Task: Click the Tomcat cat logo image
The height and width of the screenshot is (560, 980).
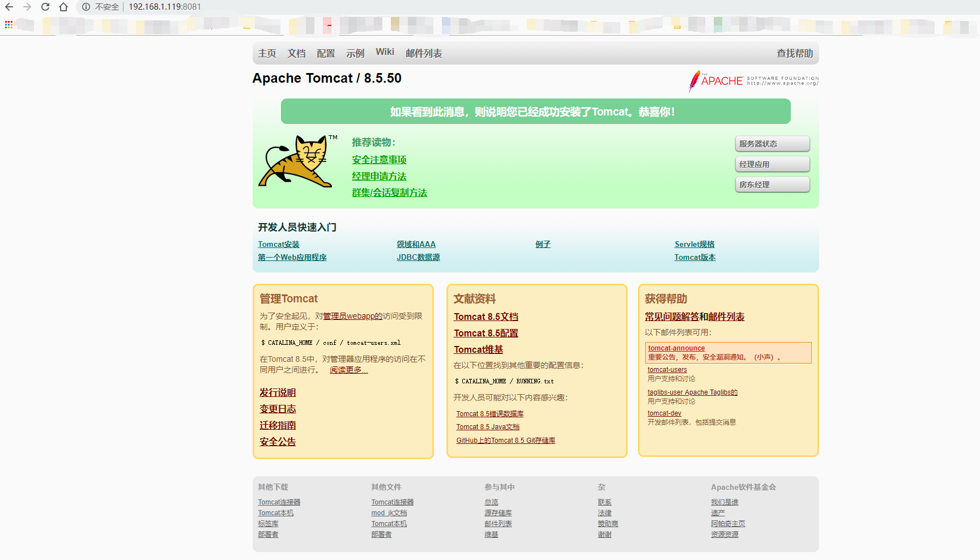Action: point(298,161)
